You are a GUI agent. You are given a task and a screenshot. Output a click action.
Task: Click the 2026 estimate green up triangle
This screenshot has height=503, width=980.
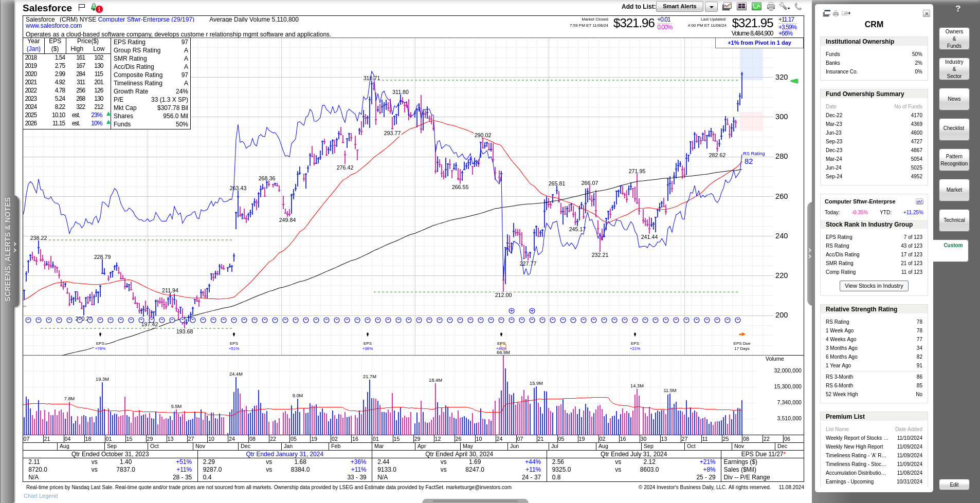tap(108, 122)
